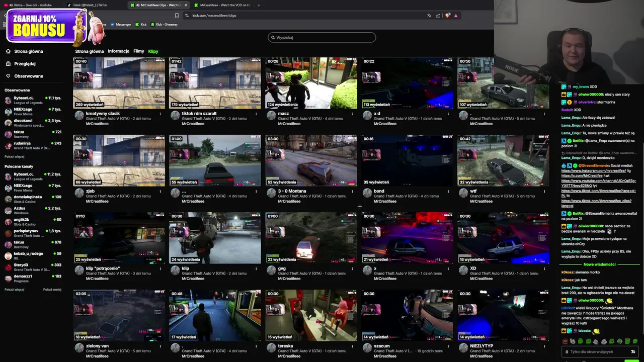The width and height of the screenshot is (644, 362).
Task: Click the translate page icon in address bar
Action: pyautogui.click(x=429, y=16)
